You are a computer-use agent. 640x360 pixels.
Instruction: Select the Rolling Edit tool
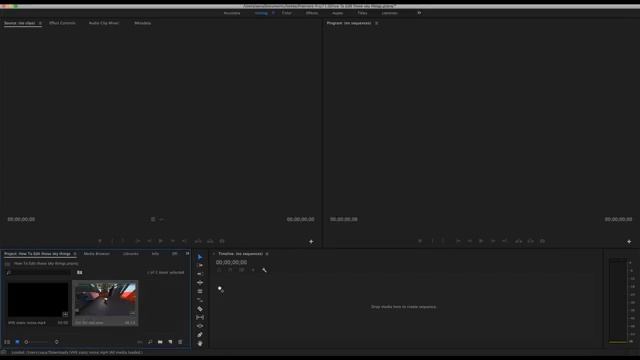pos(200,291)
